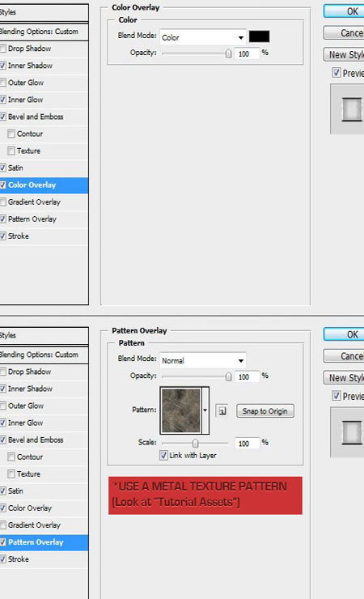The height and width of the screenshot is (599, 364).
Task: Click the Scale slider for the pattern
Action: [x=195, y=443]
